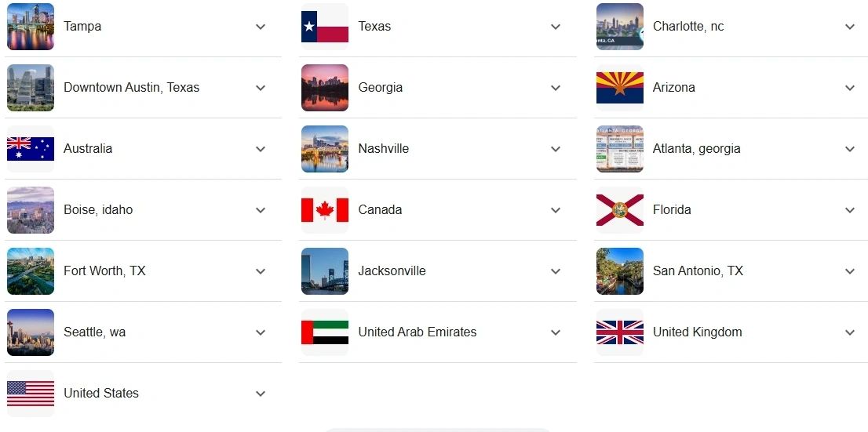Expand the Seattle, wa chevron

[x=261, y=332]
